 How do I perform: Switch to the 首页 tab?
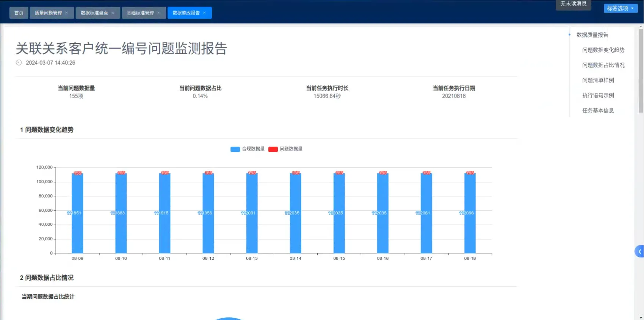click(x=19, y=13)
